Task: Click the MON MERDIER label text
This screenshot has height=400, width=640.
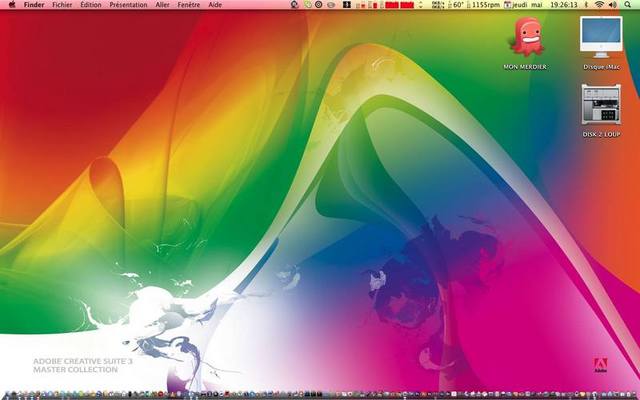Action: 525,67
